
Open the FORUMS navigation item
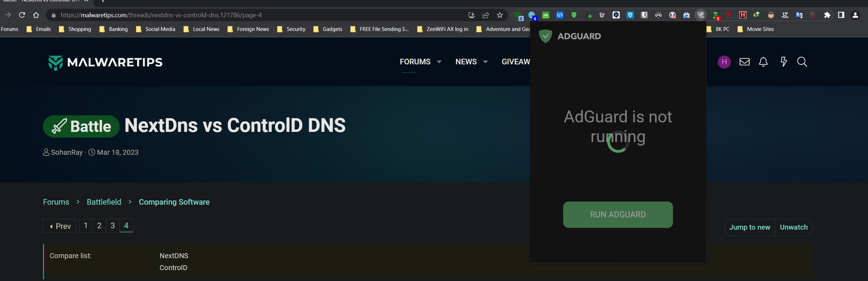click(415, 62)
